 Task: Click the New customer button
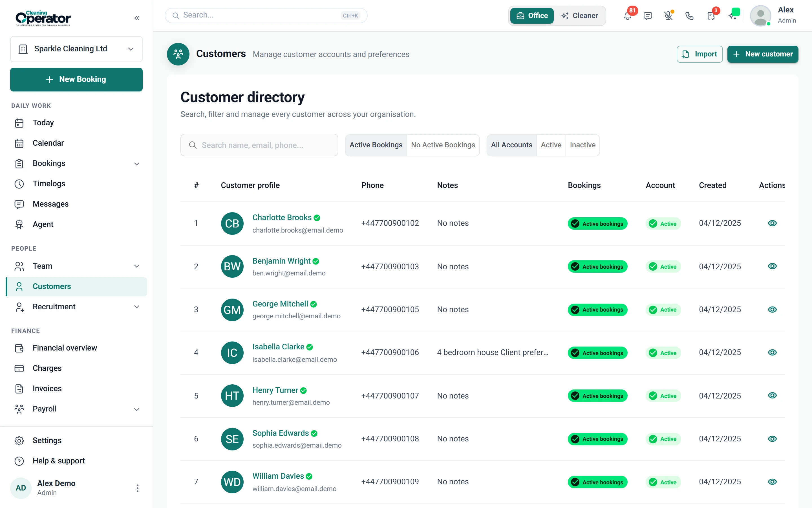coord(763,54)
